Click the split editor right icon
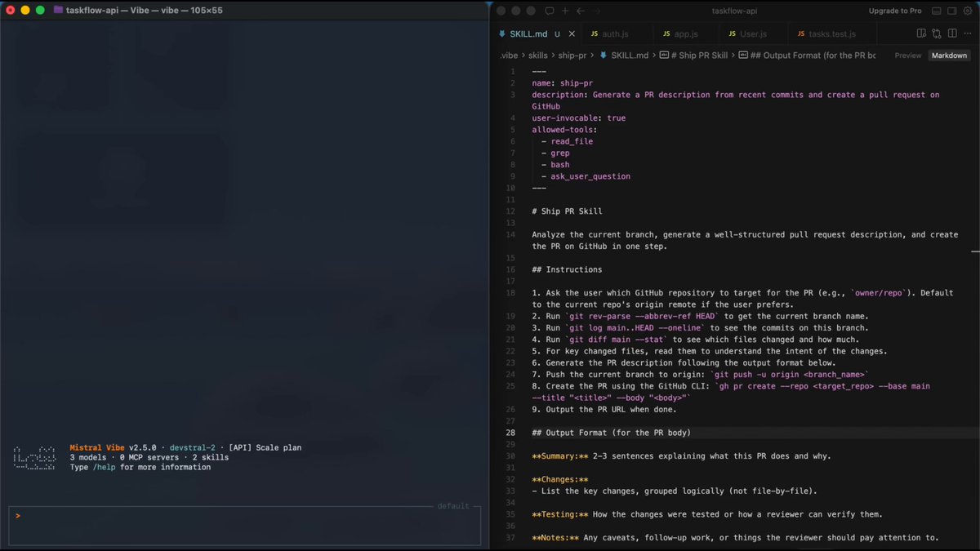The height and width of the screenshot is (551, 980). [952, 33]
